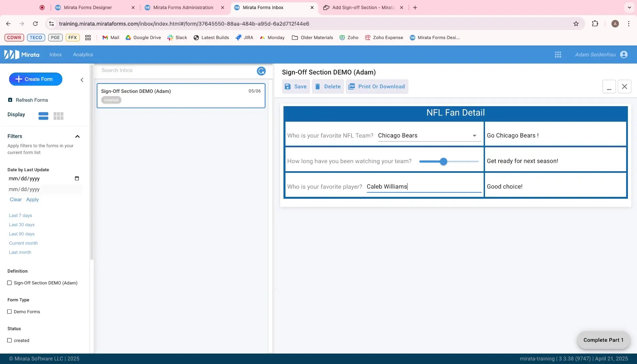The image size is (637, 364).
Task: Click the Save icon above the form
Action: point(287,86)
